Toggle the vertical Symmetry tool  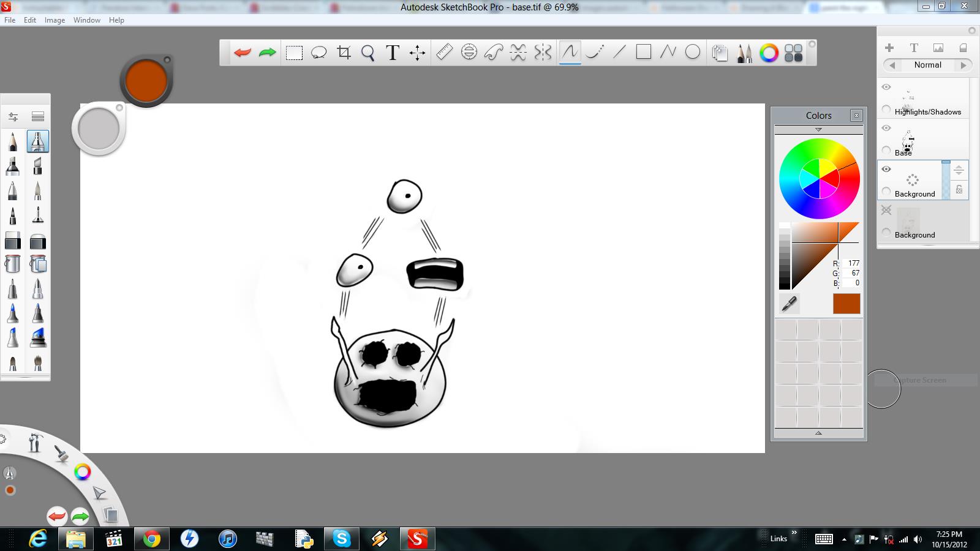[x=543, y=53]
